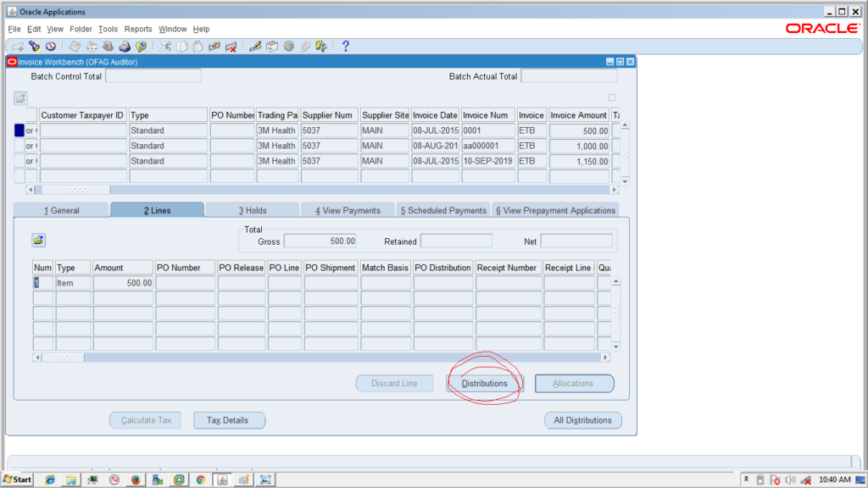
Task: Click the New record toolbar icon
Action: coord(18,47)
